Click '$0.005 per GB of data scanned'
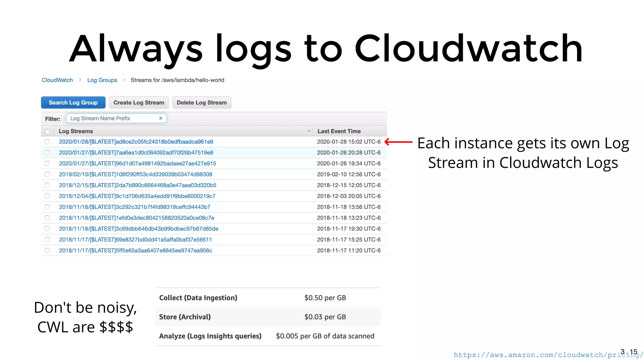 pos(325,336)
